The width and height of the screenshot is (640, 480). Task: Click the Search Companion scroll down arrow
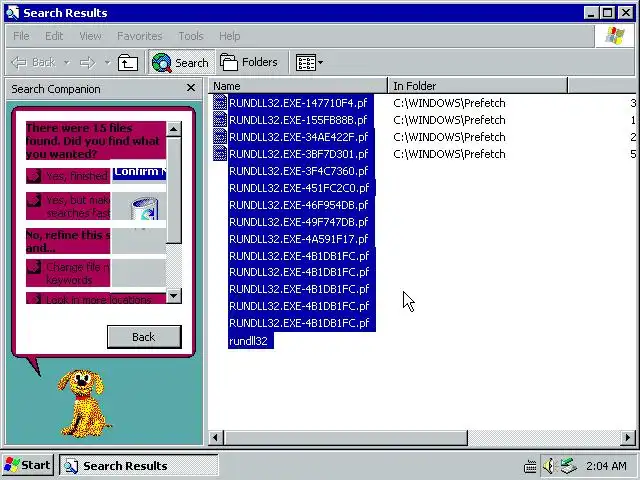coord(173,296)
